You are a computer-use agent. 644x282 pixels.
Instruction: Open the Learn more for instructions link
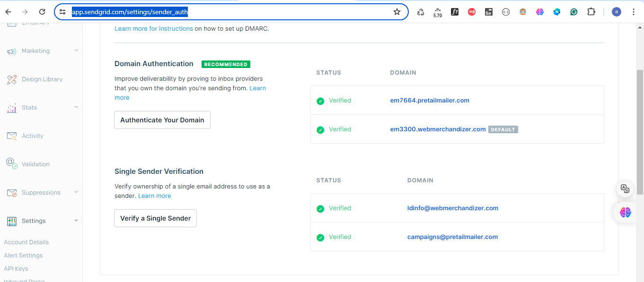pyautogui.click(x=153, y=28)
